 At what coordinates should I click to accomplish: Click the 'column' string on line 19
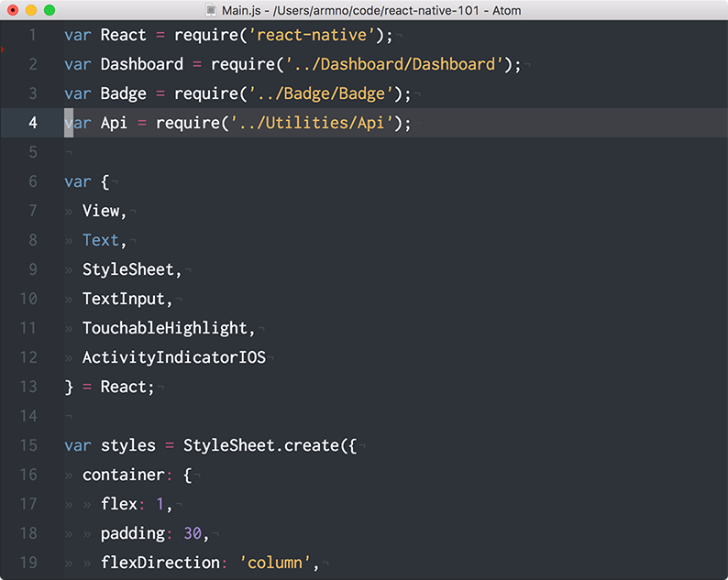point(275,563)
